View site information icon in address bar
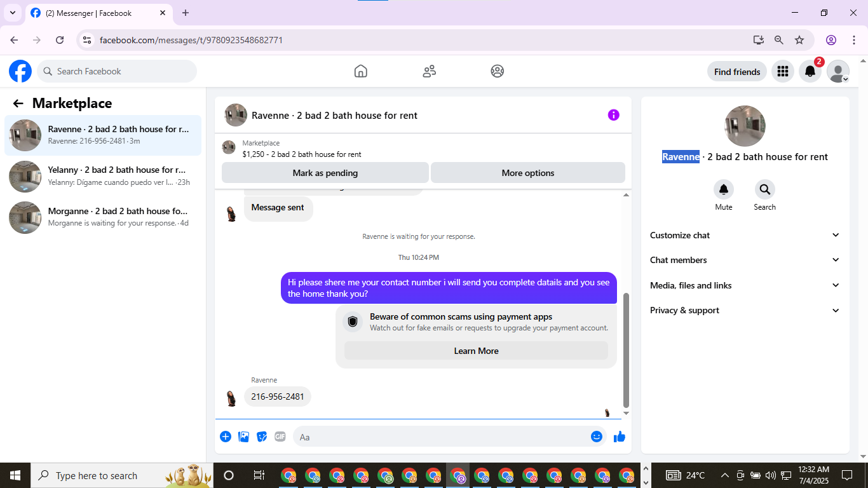 click(x=88, y=40)
